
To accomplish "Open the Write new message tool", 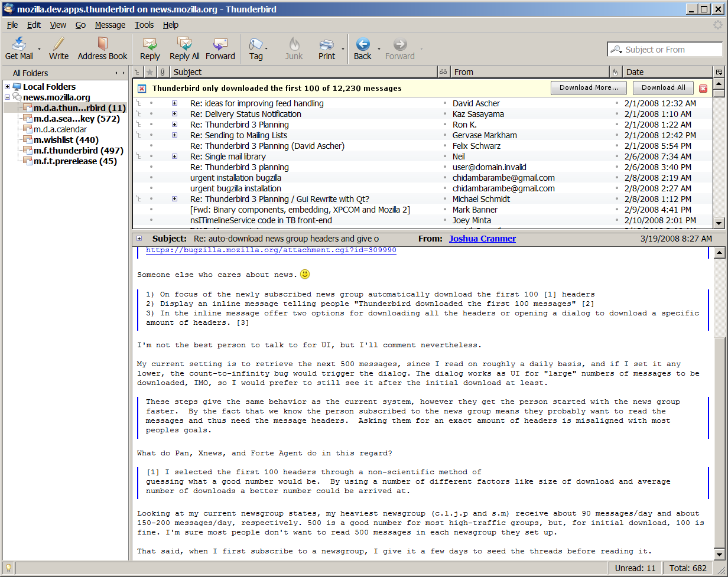I will (x=58, y=45).
